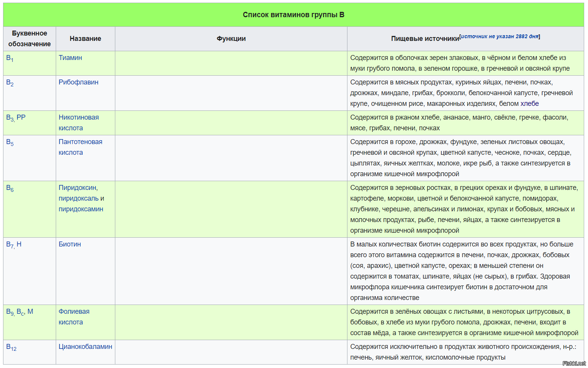Open the Пиридоксин link

coord(78,188)
